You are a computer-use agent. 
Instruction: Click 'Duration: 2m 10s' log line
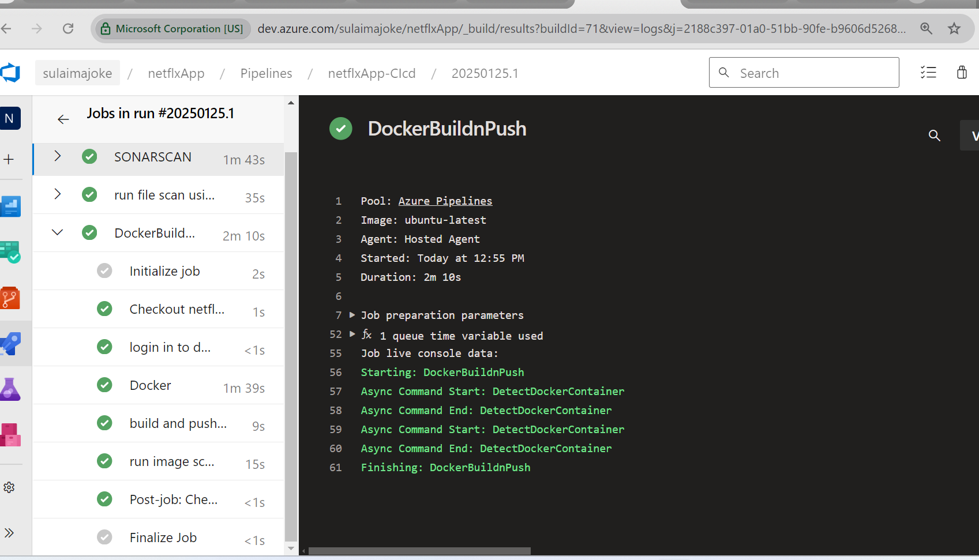click(x=411, y=277)
